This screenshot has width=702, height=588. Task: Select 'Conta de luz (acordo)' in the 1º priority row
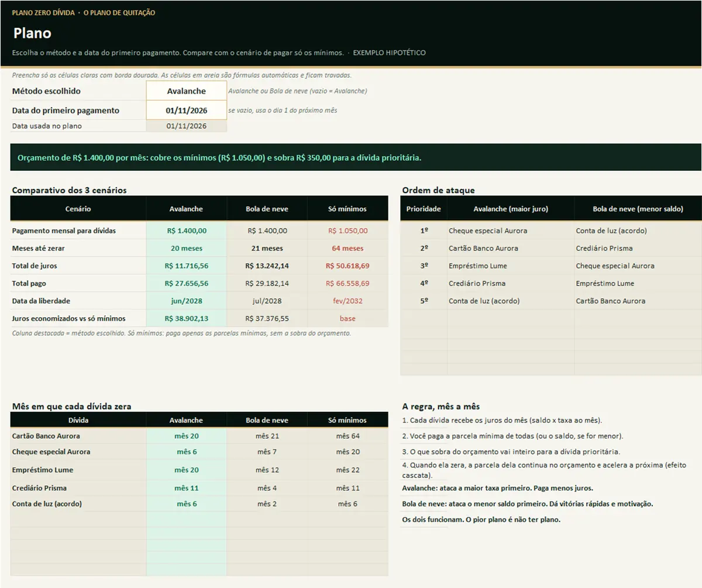coord(638,231)
